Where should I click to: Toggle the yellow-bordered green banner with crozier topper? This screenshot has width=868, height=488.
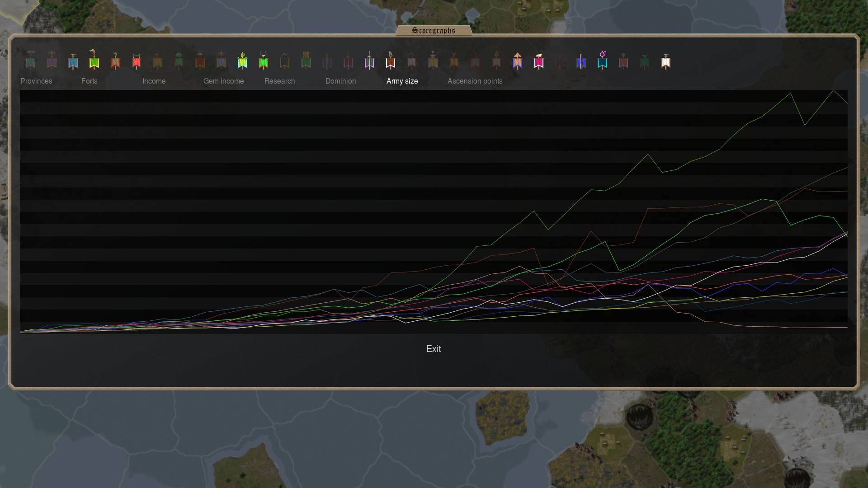[x=94, y=60]
